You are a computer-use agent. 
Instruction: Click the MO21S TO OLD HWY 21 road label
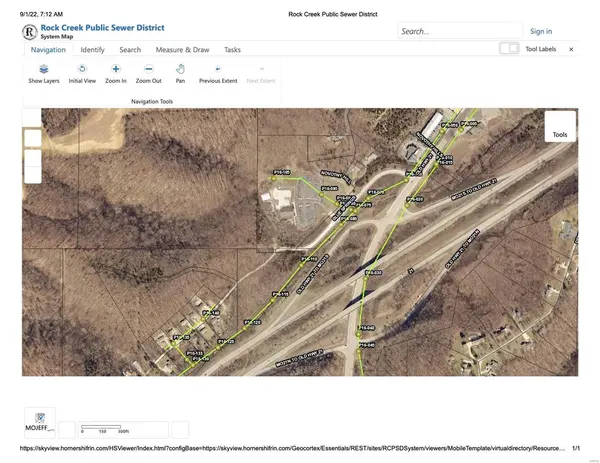[x=474, y=189]
